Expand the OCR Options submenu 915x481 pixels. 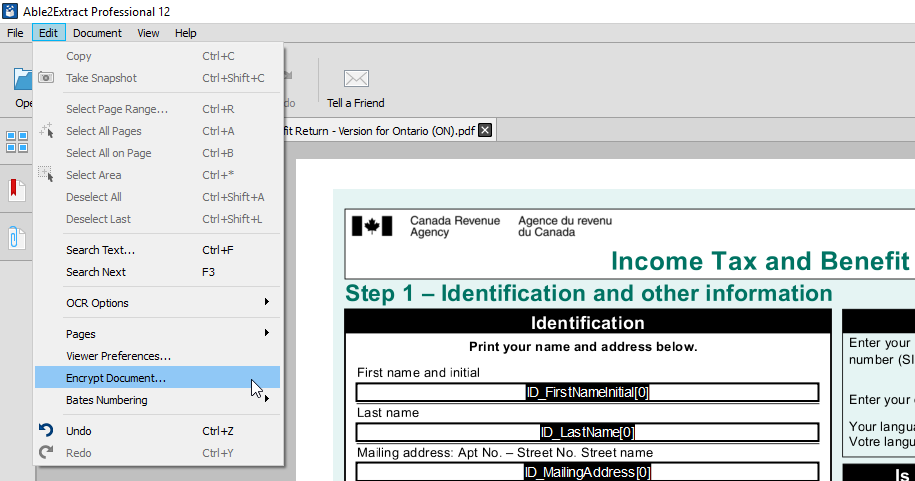click(x=158, y=303)
